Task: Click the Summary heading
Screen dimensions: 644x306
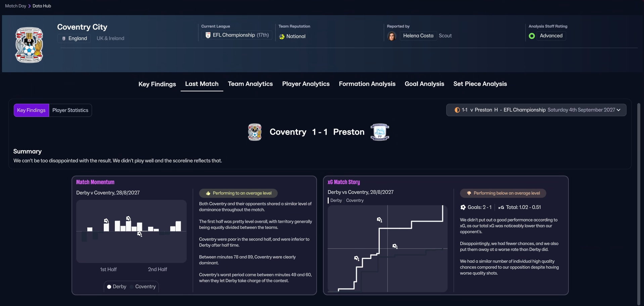Action: point(28,151)
